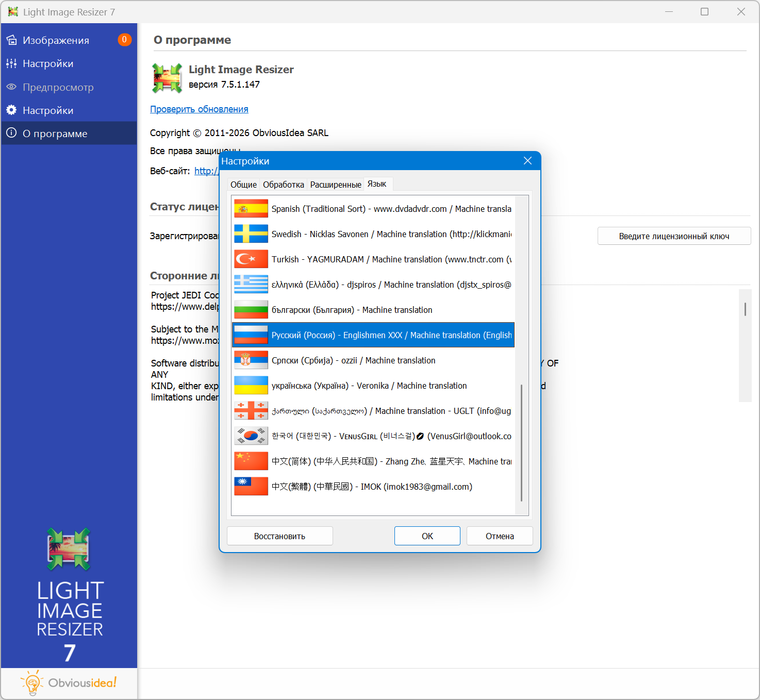
Task: Open Изображения in the sidebar
Action: pos(56,40)
